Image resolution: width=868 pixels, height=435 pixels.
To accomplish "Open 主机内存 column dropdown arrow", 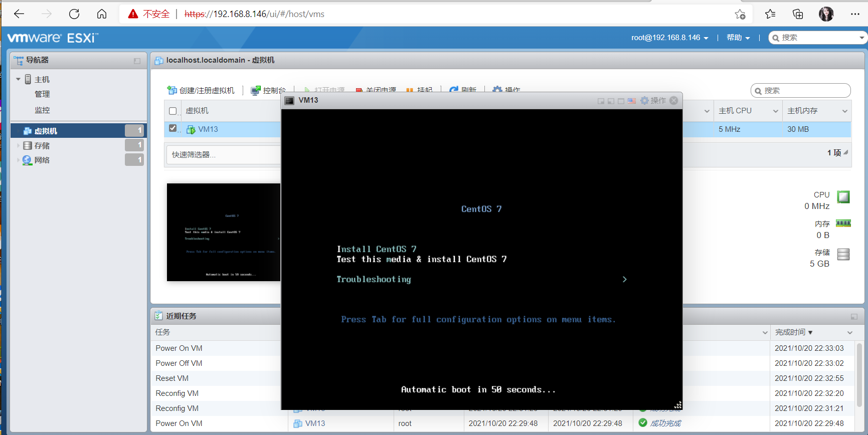I will pos(844,111).
